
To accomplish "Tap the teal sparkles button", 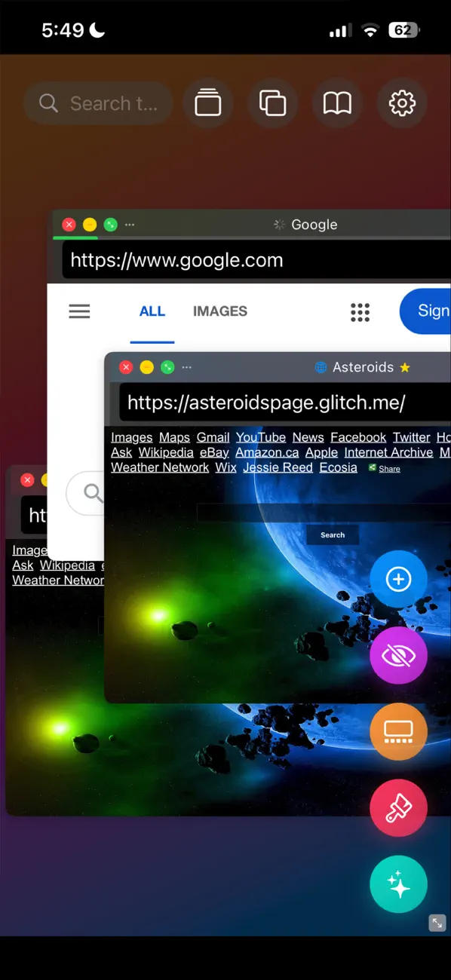I will pyautogui.click(x=398, y=884).
